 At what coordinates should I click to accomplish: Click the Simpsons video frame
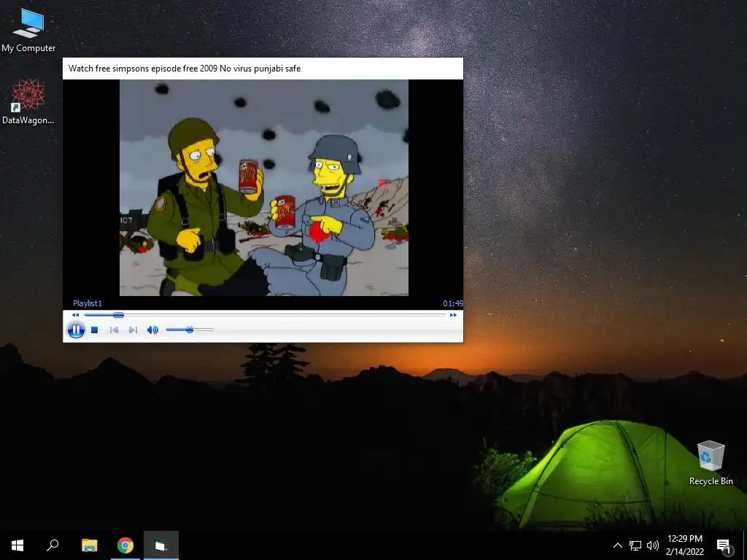(x=264, y=187)
